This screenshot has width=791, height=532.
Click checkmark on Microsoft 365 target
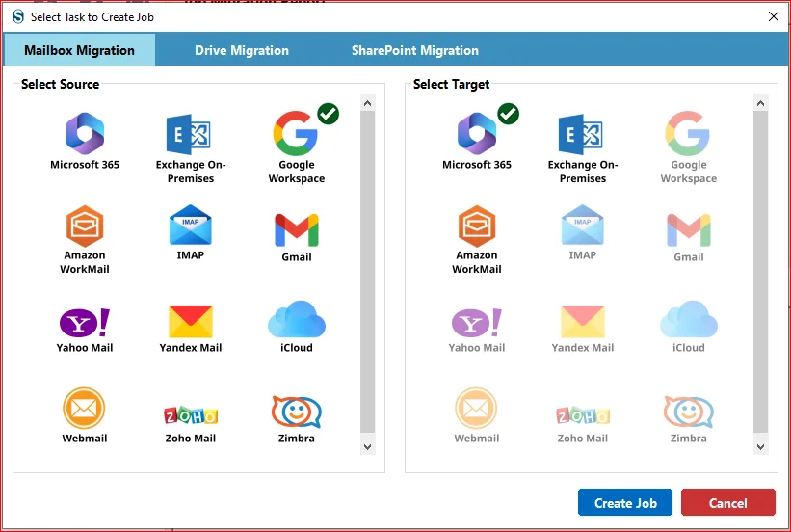(x=509, y=114)
